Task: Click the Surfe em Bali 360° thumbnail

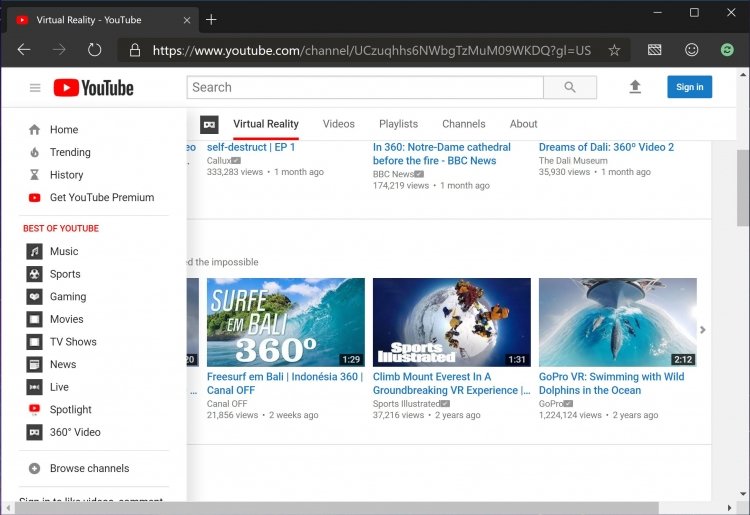Action: (286, 322)
